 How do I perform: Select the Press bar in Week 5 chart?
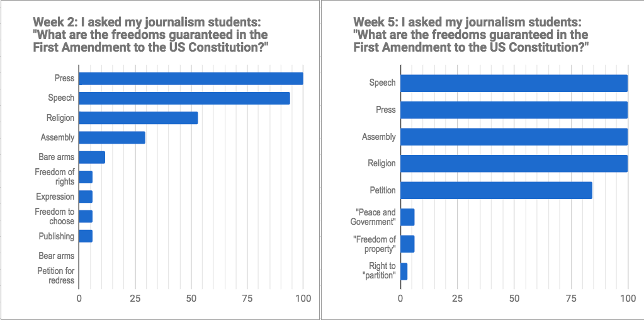[x=514, y=110]
